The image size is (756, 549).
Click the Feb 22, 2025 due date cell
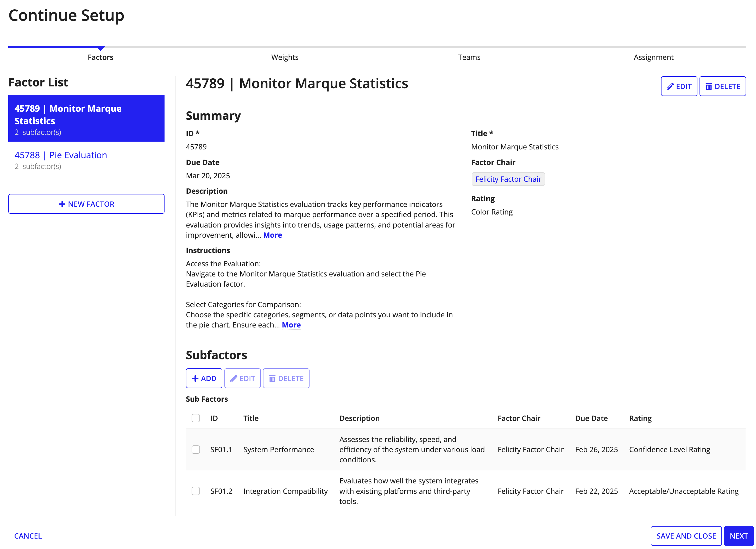[x=596, y=491]
